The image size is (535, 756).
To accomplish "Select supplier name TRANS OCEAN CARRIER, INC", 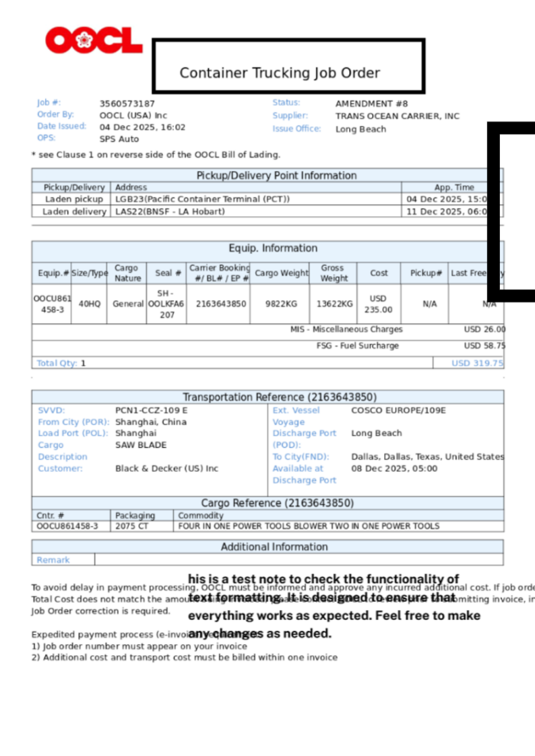I will pos(397,116).
